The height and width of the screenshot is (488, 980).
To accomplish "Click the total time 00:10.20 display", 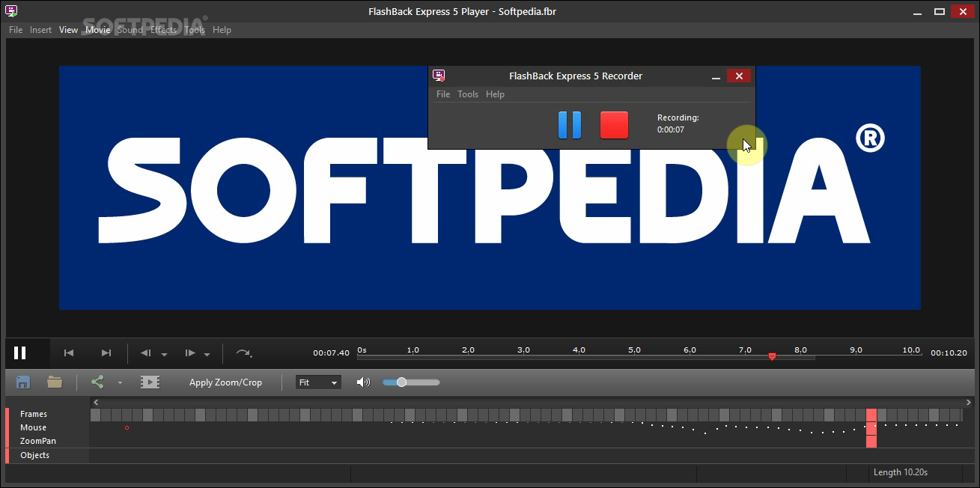I will [x=949, y=353].
